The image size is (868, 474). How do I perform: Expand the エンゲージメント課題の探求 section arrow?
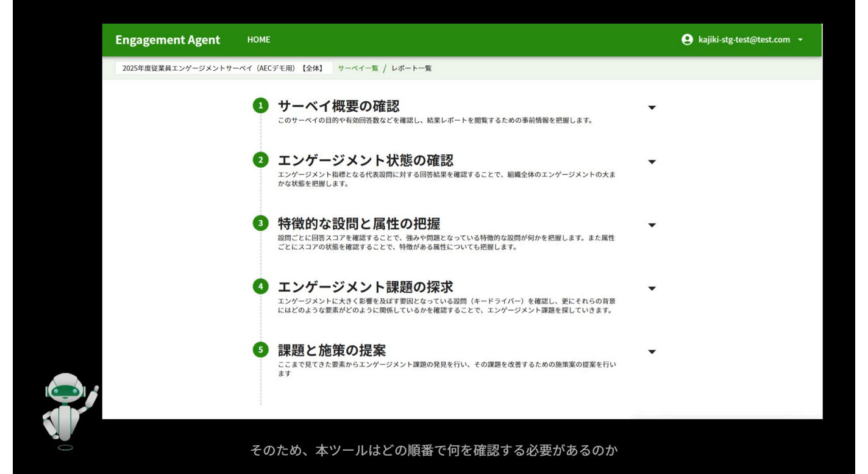click(x=652, y=289)
